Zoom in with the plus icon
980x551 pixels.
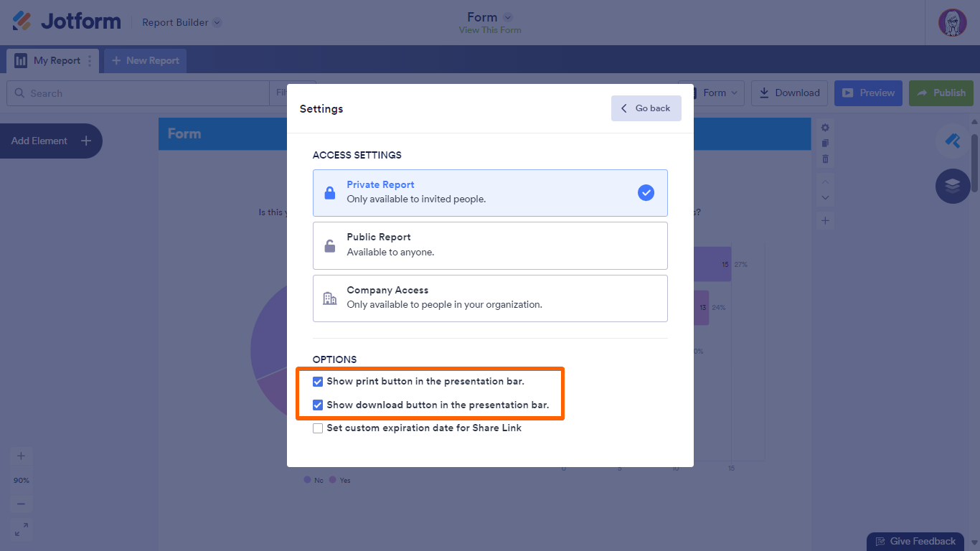[21, 456]
